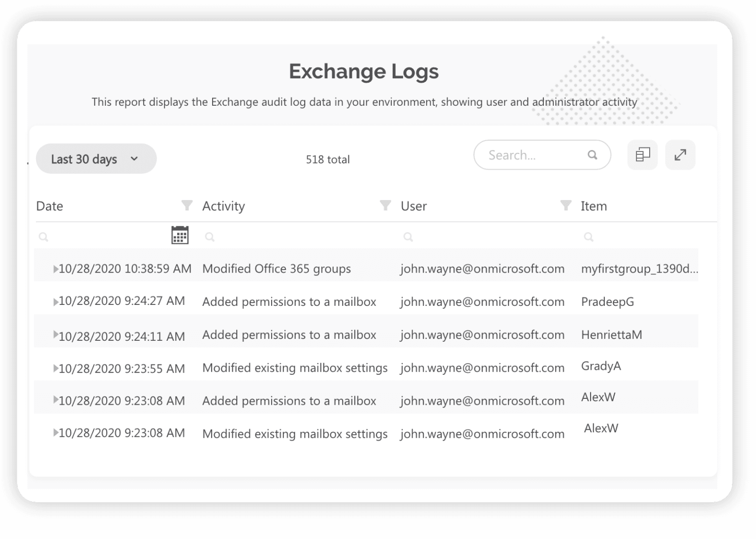
Task: Sort records by the User column header
Action: coord(413,206)
